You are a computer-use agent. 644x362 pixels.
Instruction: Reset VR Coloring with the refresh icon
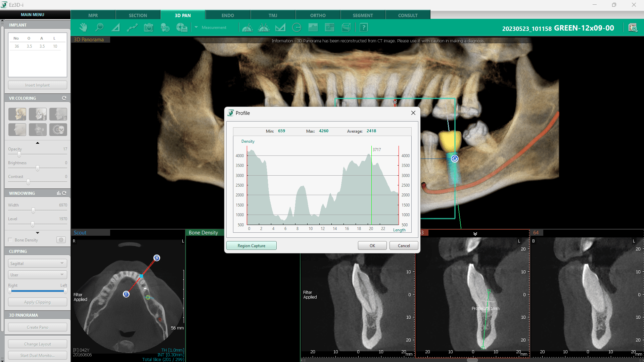[x=64, y=98]
